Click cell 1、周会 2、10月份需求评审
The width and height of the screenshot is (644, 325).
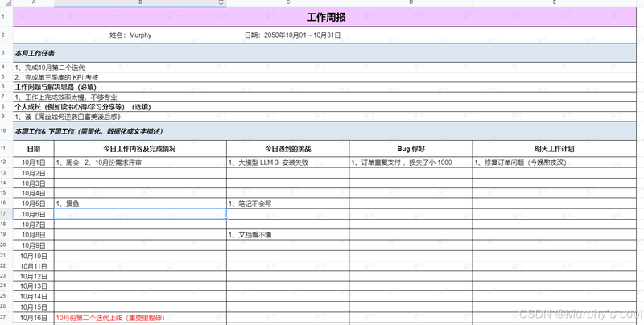140,162
